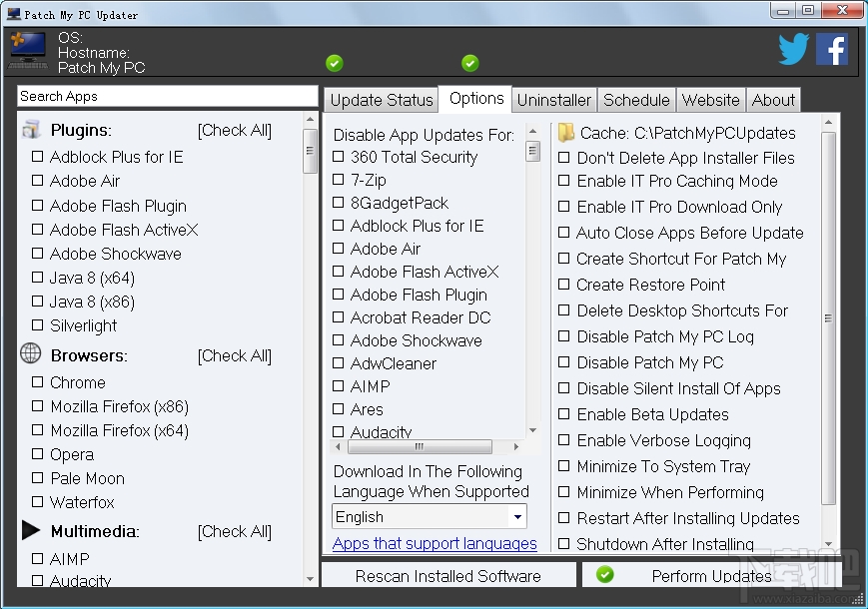Screen dimensions: 868x609
Task: Click the first green checkmark status icon
Action: (335, 62)
